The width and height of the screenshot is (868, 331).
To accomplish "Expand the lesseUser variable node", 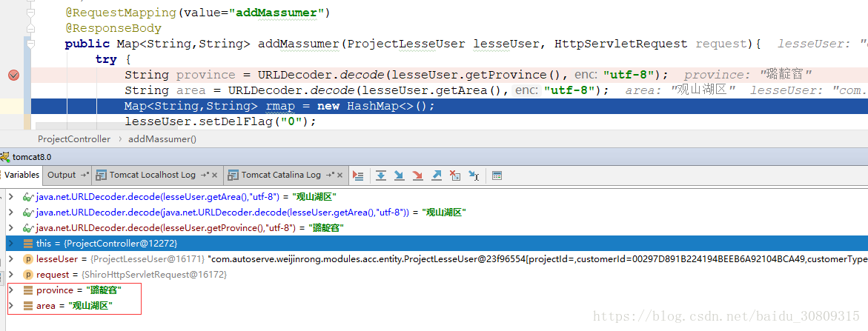I will [10, 259].
